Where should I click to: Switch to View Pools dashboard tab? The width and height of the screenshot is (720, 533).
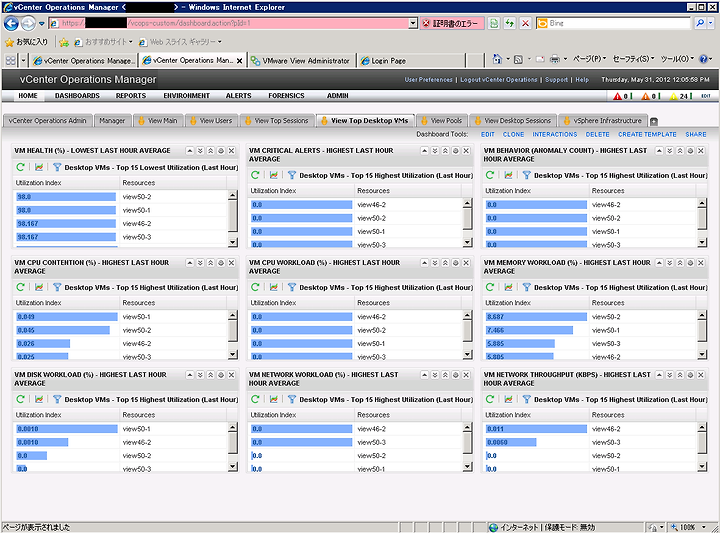[x=442, y=120]
